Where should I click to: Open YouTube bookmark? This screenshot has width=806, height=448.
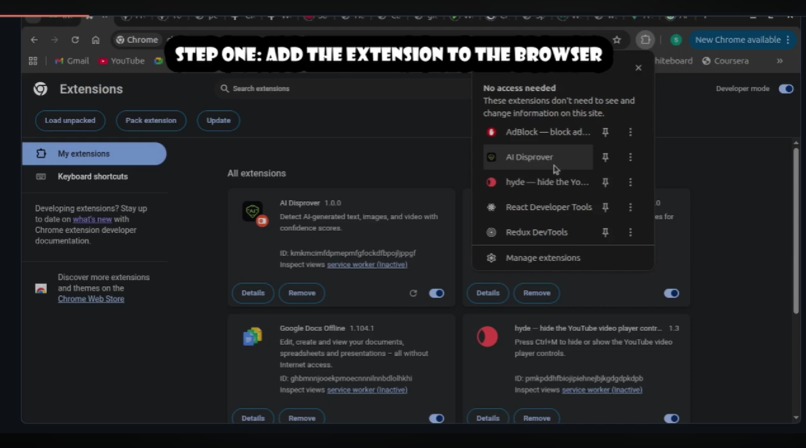[122, 61]
